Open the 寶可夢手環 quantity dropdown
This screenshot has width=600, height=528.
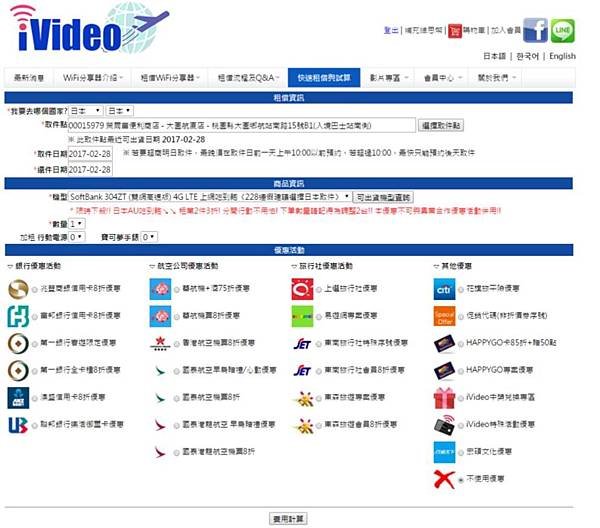click(x=149, y=237)
